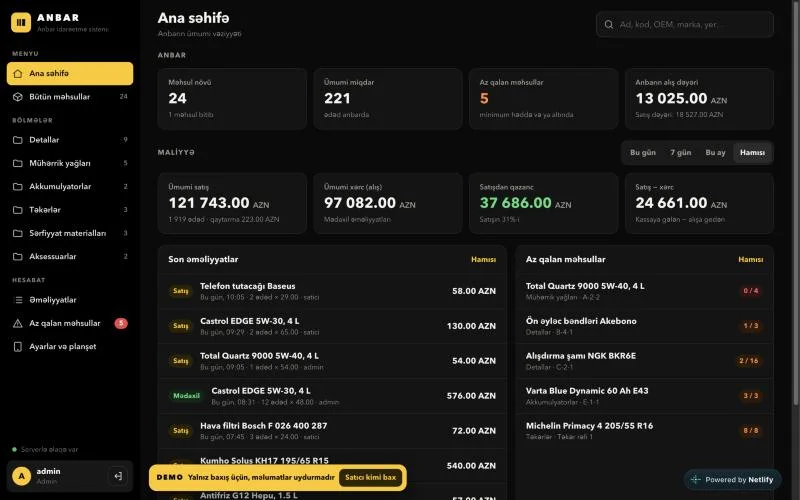This screenshot has width=800, height=500.
Task: Select the Bu gün period filter
Action: (x=643, y=153)
